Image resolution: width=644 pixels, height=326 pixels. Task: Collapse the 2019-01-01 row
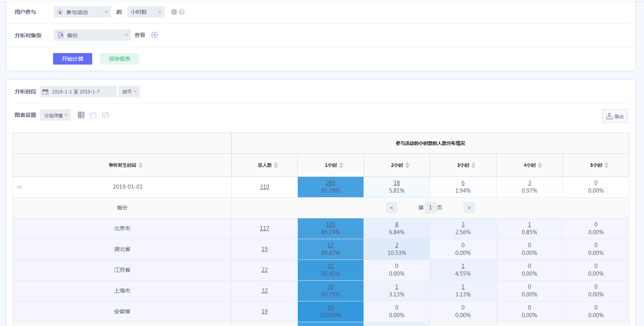coord(20,187)
